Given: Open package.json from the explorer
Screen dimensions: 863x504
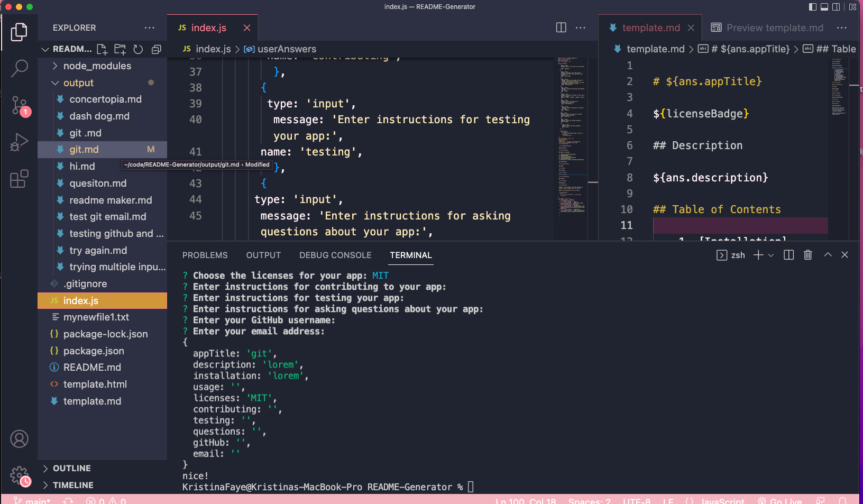Looking at the screenshot, I should 102,351.
